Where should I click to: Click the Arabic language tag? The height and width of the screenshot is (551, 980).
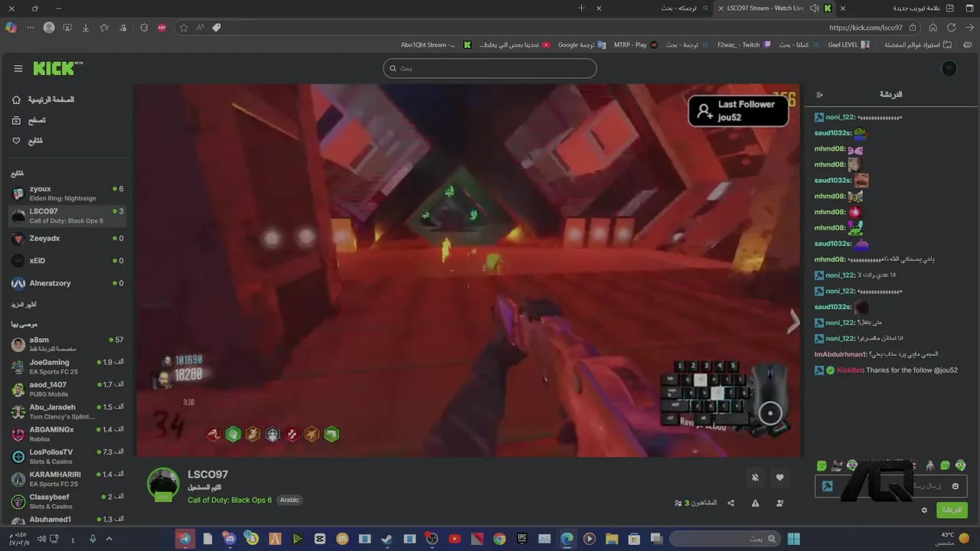click(x=289, y=500)
